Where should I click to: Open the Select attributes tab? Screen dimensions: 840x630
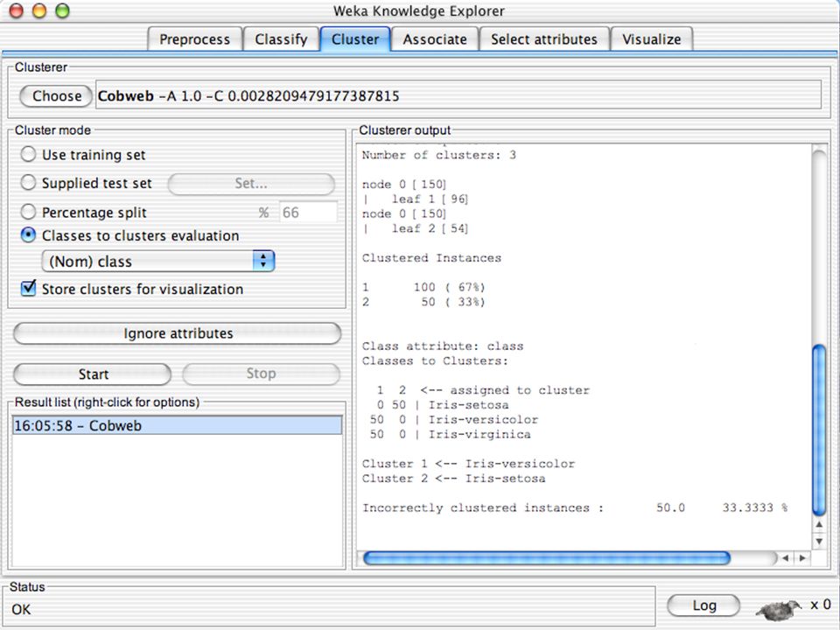[x=543, y=39]
